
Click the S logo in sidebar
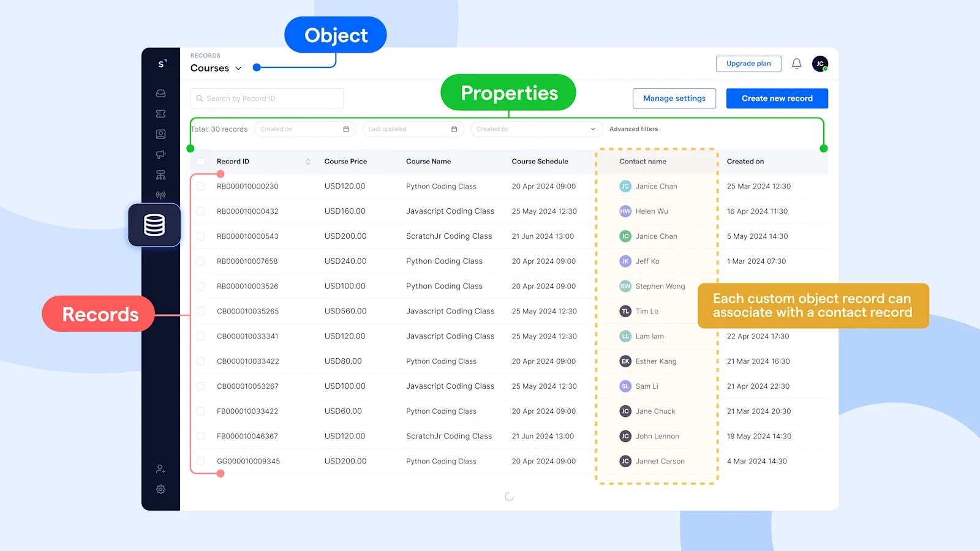coord(162,64)
